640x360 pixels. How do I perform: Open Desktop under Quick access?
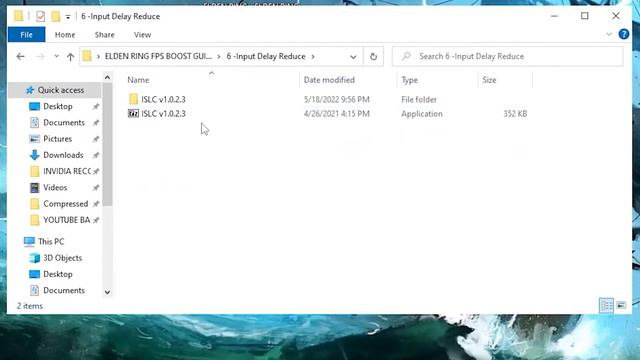pyautogui.click(x=58, y=106)
